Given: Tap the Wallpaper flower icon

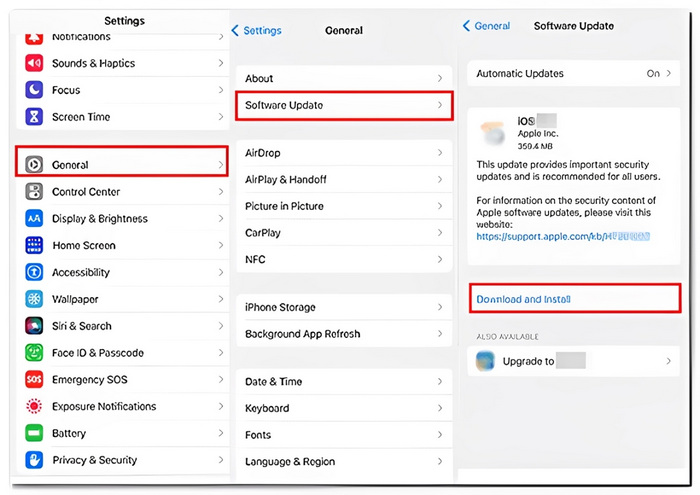Looking at the screenshot, I should (34, 299).
